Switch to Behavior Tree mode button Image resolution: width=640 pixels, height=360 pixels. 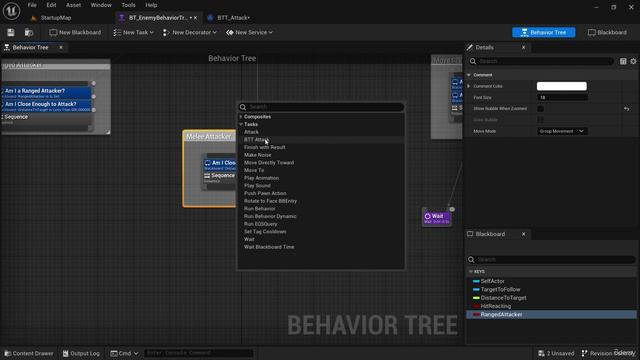tap(544, 32)
